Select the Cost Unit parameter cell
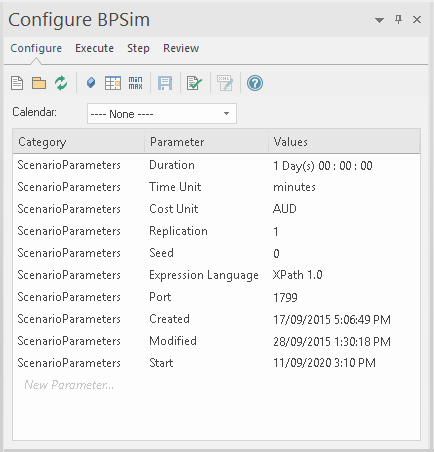This screenshot has width=434, height=452. (x=174, y=209)
